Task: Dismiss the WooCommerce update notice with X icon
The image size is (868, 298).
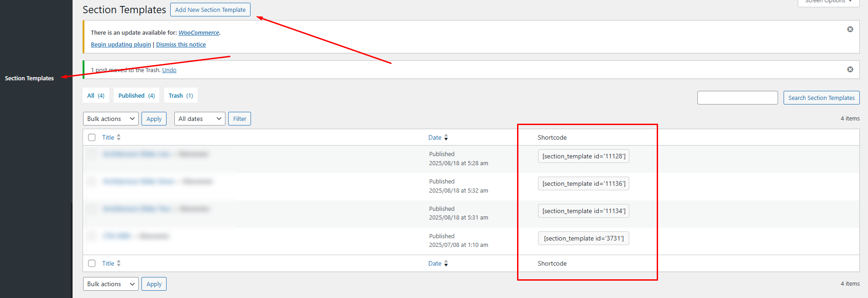Action: [850, 29]
